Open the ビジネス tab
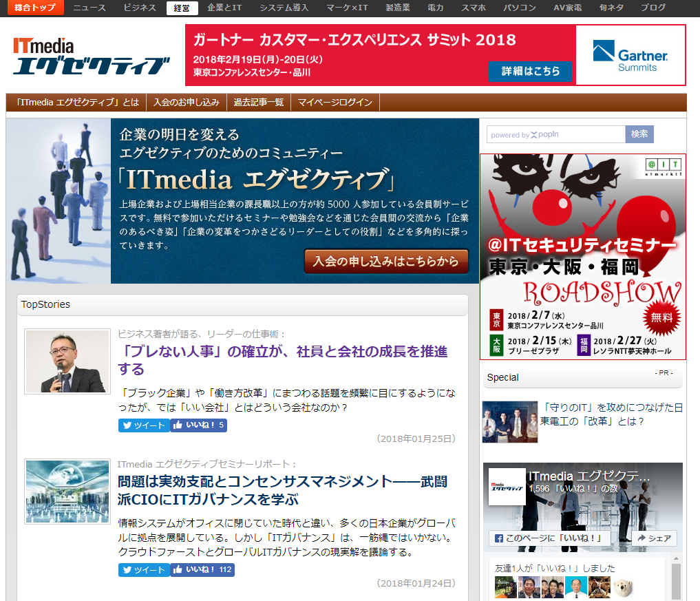 [x=140, y=8]
